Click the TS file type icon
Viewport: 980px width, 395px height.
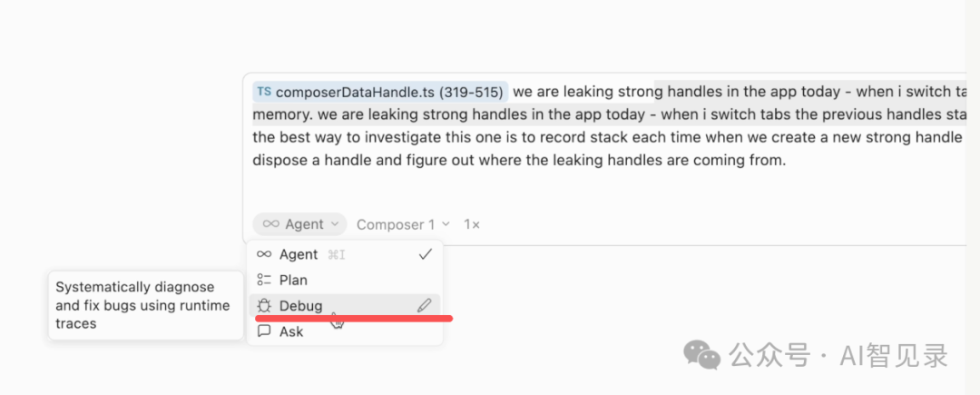pos(263,92)
